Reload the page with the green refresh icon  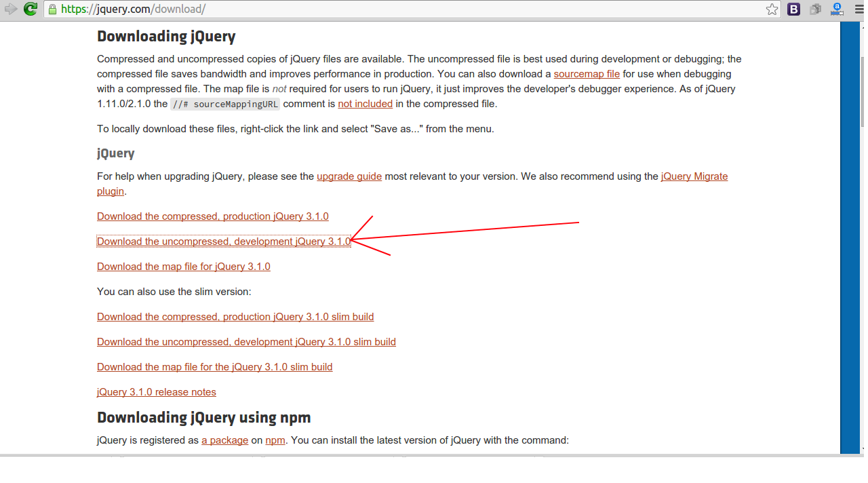click(x=31, y=9)
